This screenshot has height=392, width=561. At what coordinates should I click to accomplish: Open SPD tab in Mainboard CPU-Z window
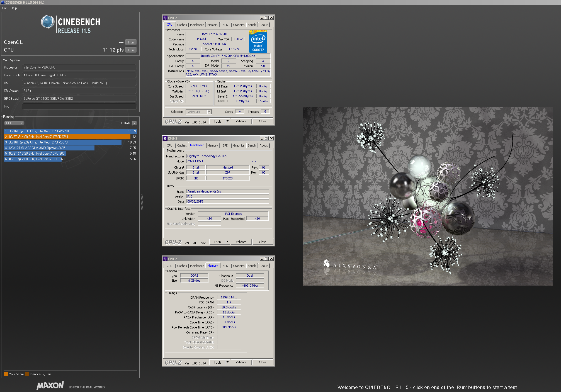pos(225,145)
